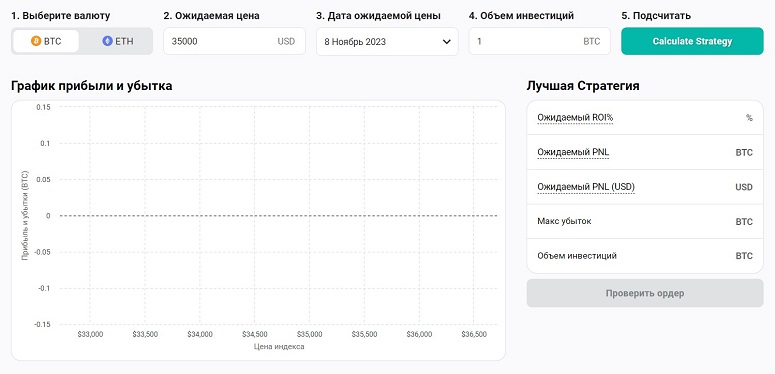Image resolution: width=775 pixels, height=374 pixels.
Task: Switch currency to ETH
Action: click(118, 41)
